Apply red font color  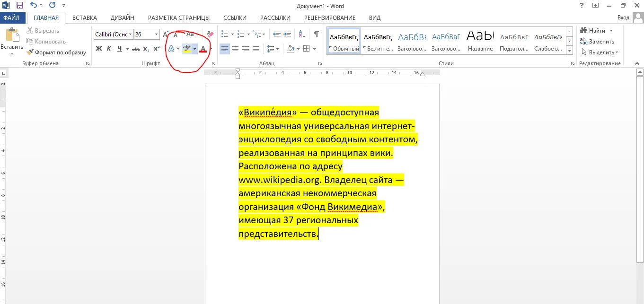click(203, 49)
